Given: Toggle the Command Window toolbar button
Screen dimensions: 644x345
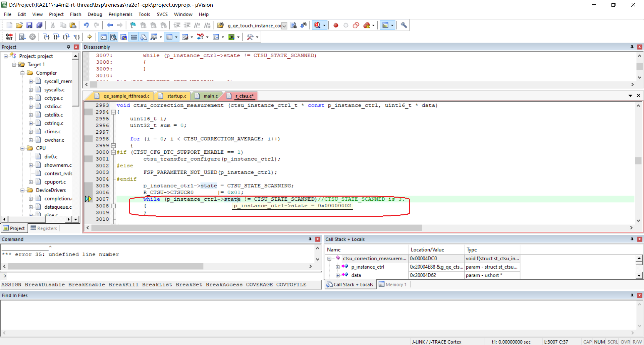Looking at the screenshot, I should pyautogui.click(x=104, y=37).
